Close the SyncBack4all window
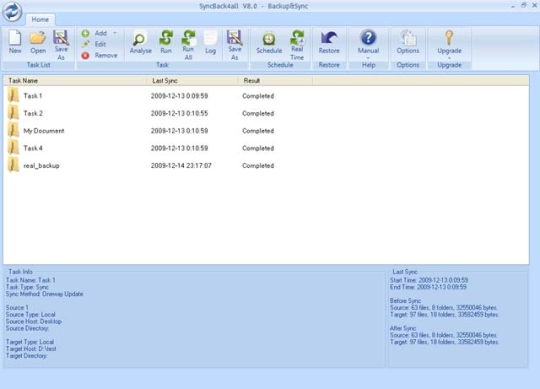This screenshot has height=389, width=540. (x=535, y=5)
